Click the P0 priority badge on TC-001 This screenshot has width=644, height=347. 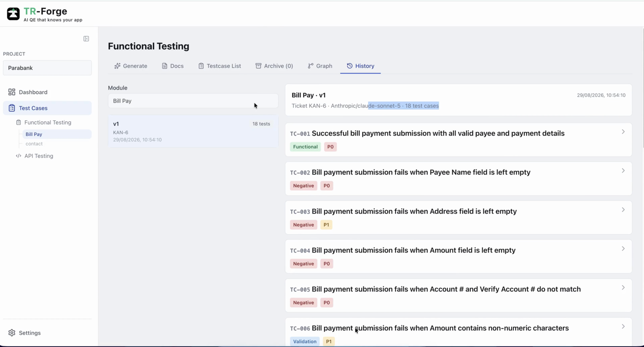click(330, 147)
